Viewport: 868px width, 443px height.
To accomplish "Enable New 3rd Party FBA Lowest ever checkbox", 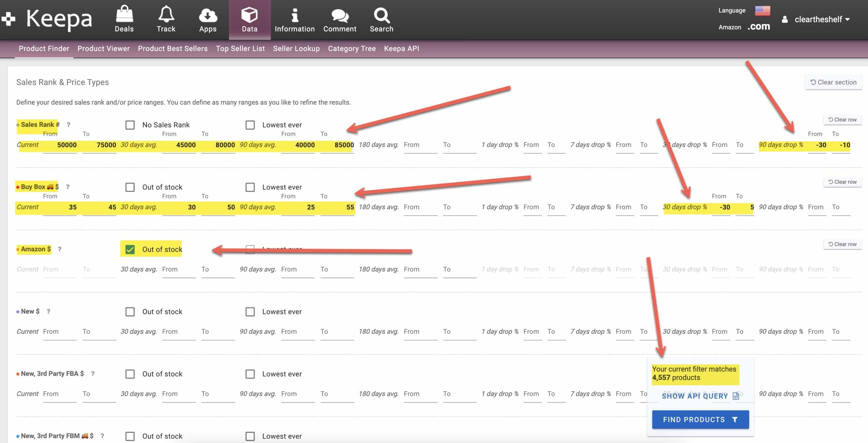I will point(250,374).
